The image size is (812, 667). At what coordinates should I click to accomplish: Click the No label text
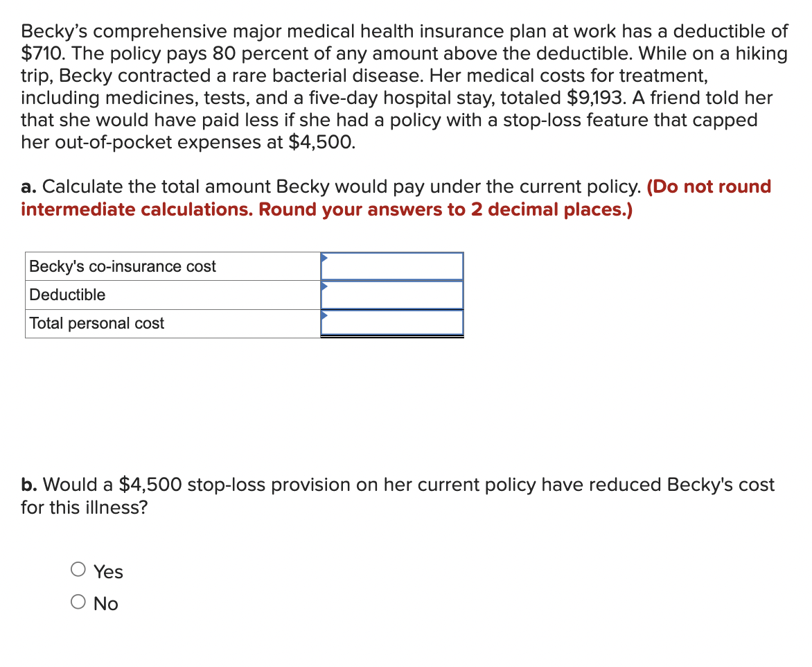105,603
